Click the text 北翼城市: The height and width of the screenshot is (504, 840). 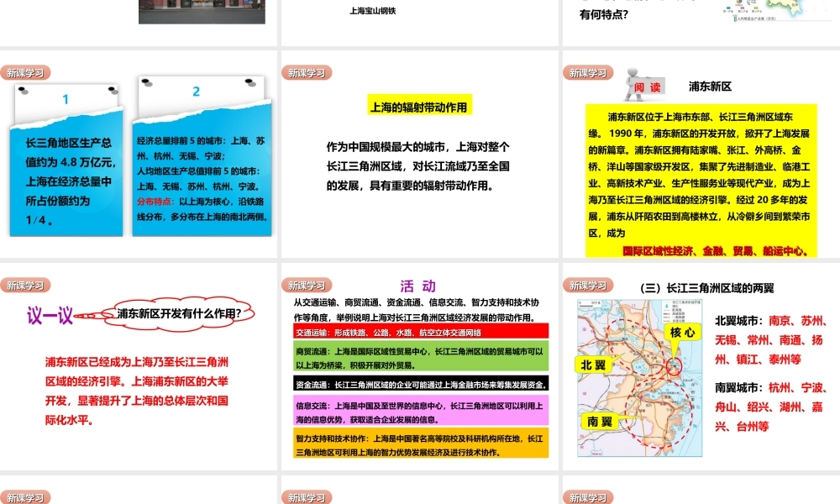738,321
